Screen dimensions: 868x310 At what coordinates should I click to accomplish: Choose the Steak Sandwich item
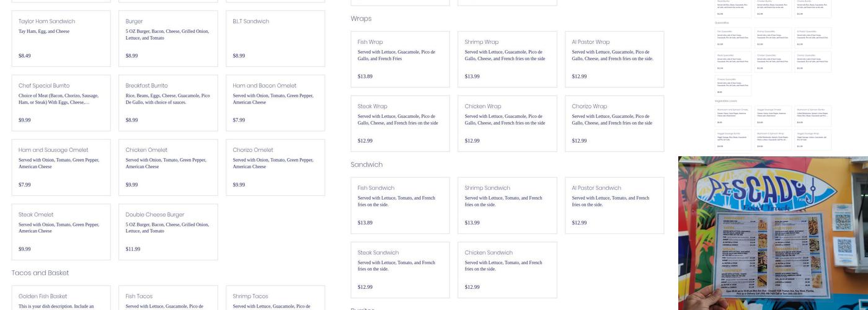pyautogui.click(x=400, y=270)
